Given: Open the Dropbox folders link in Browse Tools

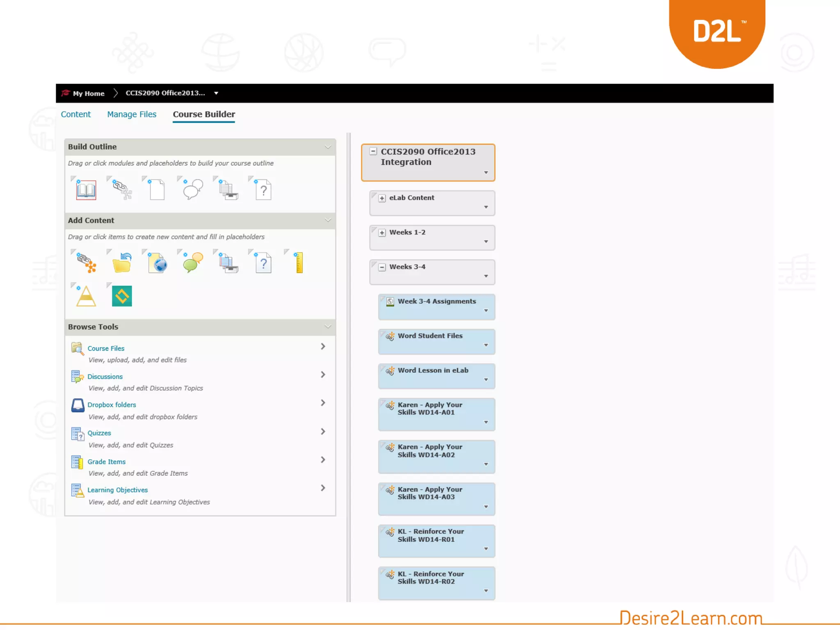Looking at the screenshot, I should point(112,405).
